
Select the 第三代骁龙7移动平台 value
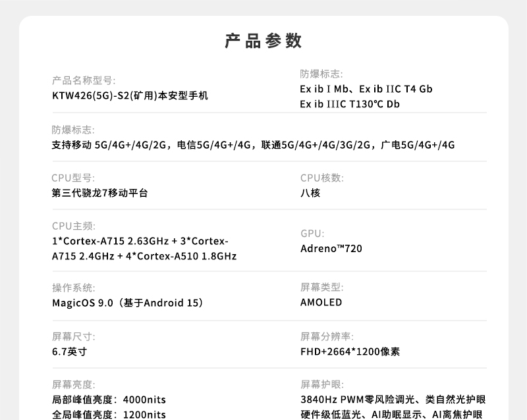[100, 194]
